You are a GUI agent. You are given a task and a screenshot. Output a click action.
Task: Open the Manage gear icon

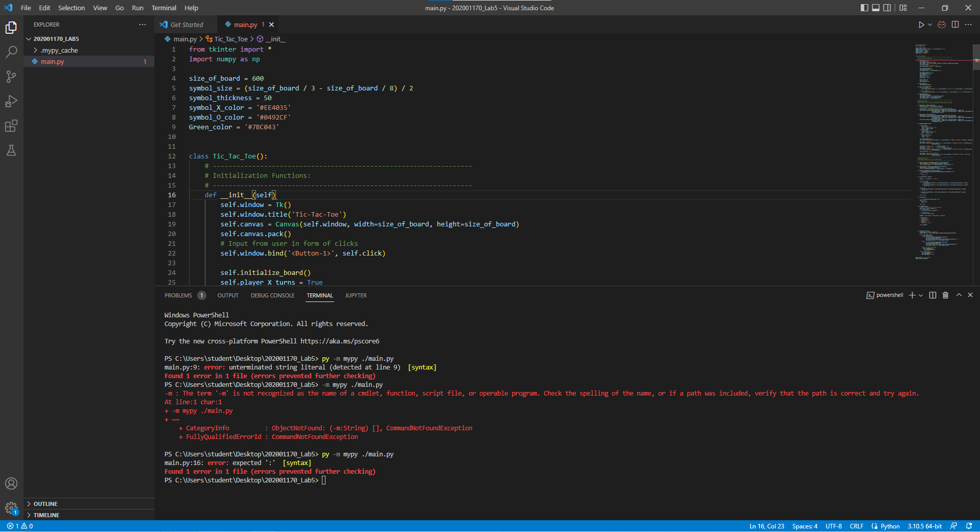tap(11, 508)
